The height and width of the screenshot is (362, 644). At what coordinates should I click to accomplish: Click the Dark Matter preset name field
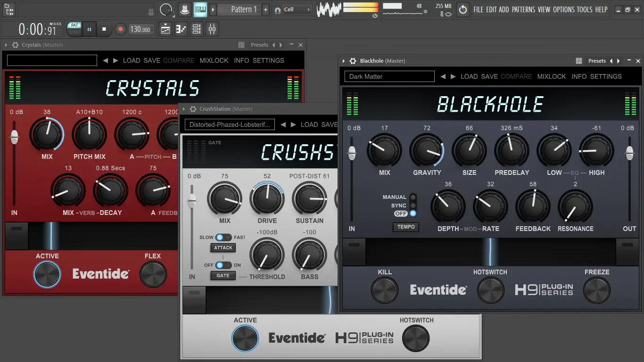pos(389,76)
